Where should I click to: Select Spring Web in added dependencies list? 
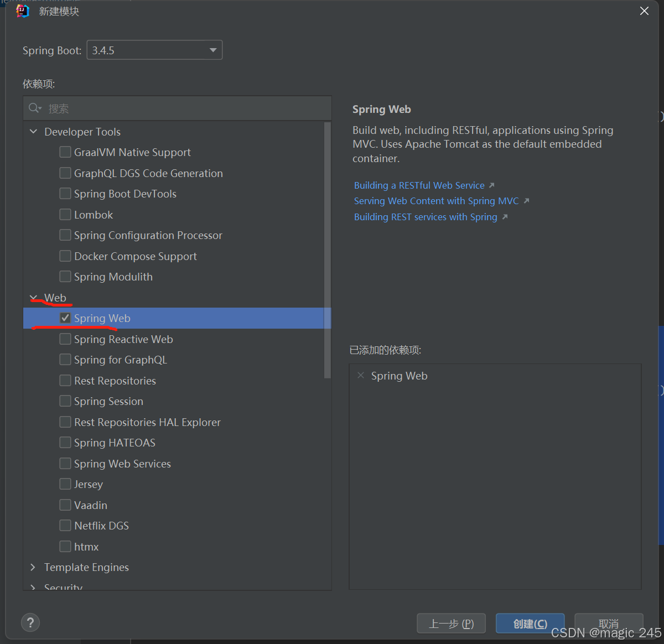pyautogui.click(x=399, y=376)
